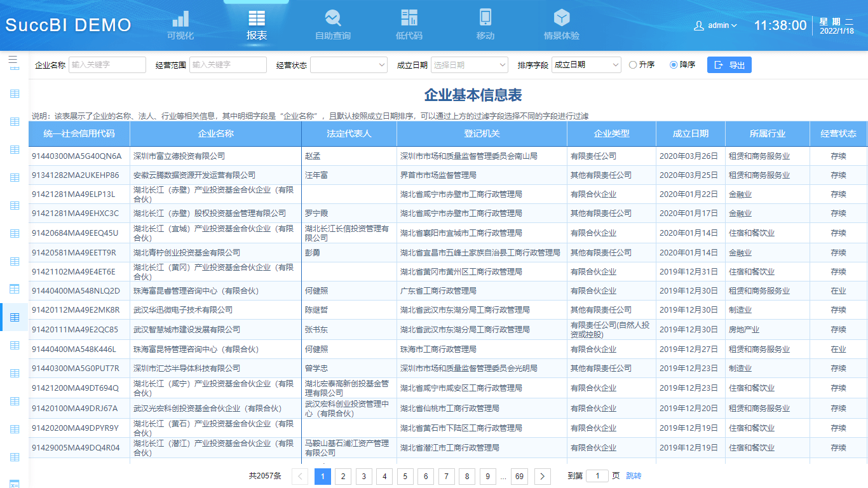Click the 导出 export button
Image resolution: width=868 pixels, height=488 pixels.
[729, 64]
